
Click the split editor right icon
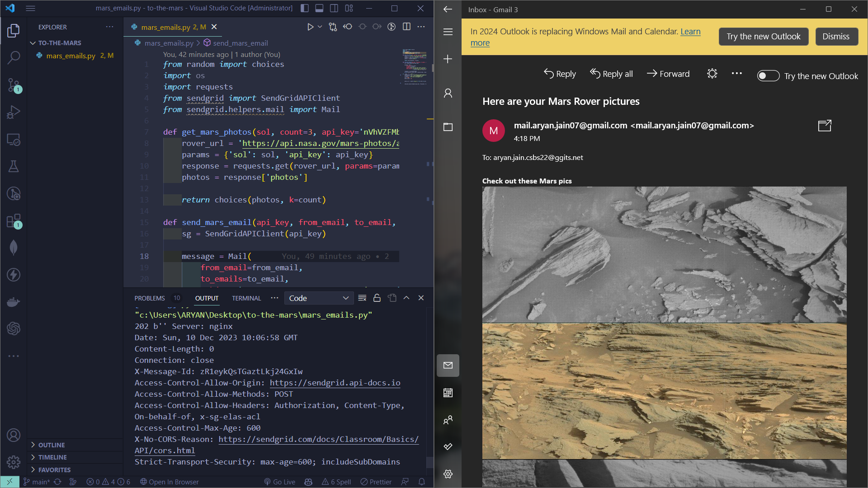(x=406, y=27)
